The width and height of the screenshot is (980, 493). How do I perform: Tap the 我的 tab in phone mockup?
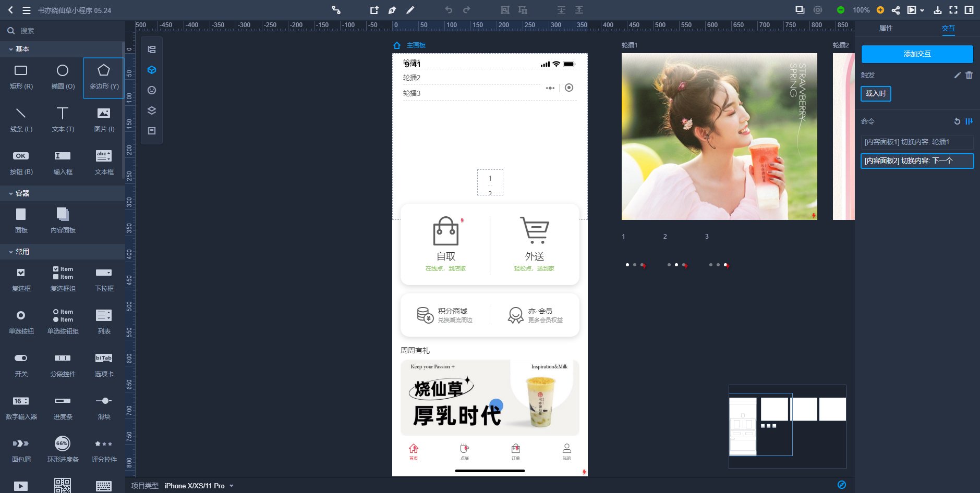[x=567, y=452]
